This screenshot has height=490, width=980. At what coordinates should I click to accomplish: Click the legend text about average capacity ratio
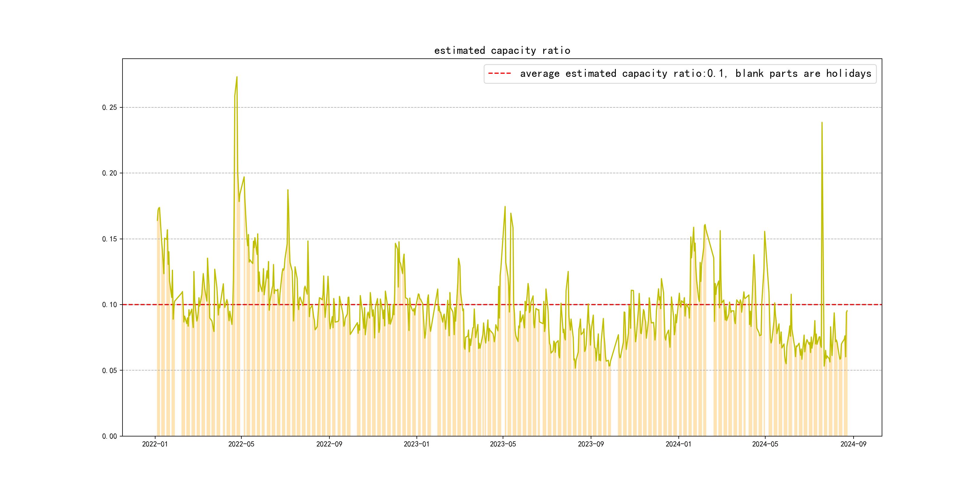click(x=695, y=73)
